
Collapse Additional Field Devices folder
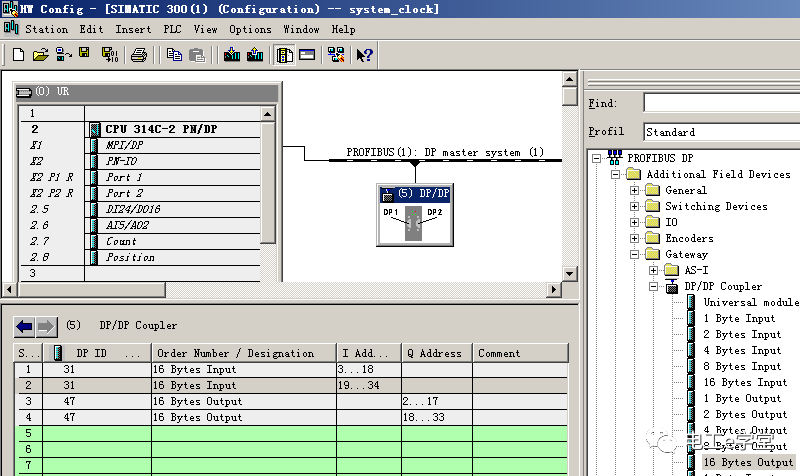[x=615, y=174]
